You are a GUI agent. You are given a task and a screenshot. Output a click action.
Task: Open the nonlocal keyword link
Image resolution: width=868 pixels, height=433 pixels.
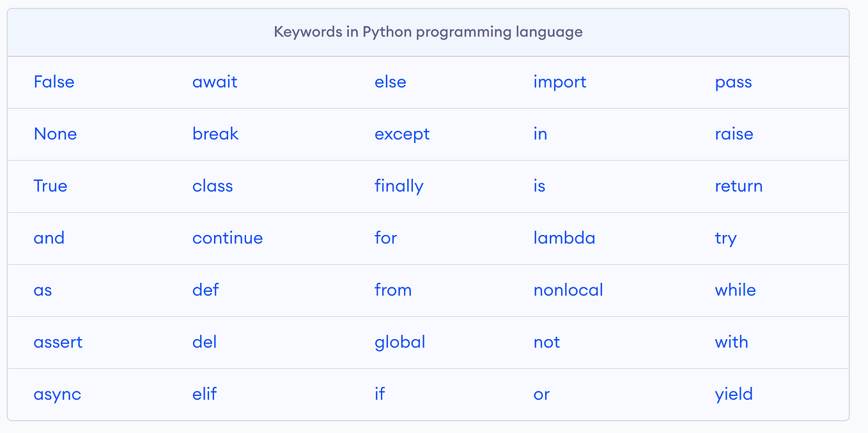point(568,290)
